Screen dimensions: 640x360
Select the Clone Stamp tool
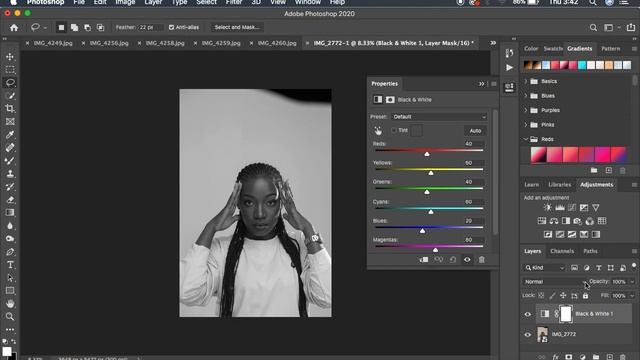10,174
